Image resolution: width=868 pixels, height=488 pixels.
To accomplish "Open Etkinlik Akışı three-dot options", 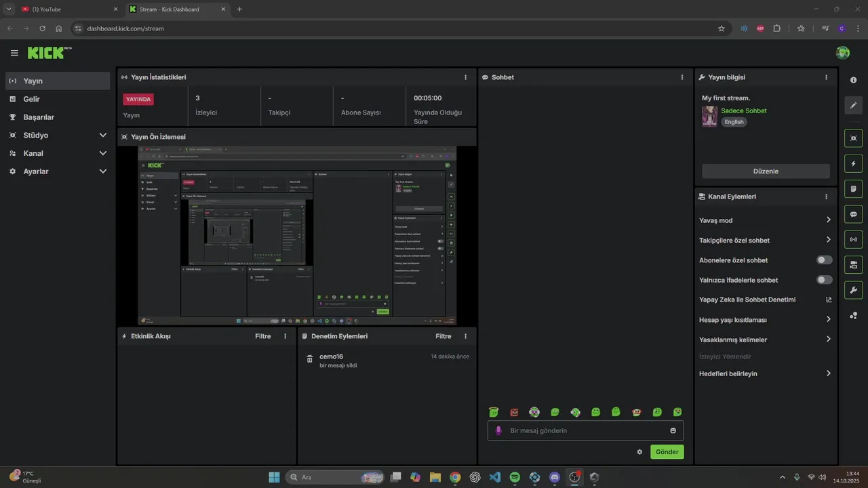I will 285,336.
